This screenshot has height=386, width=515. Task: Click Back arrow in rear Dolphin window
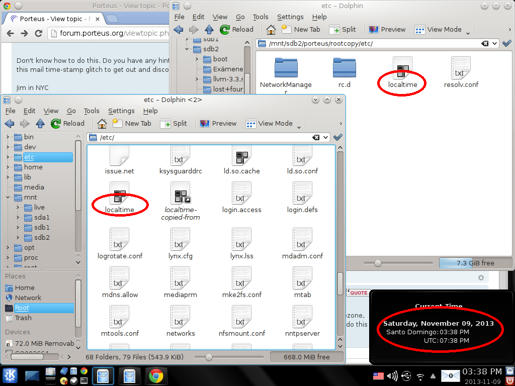178,30
